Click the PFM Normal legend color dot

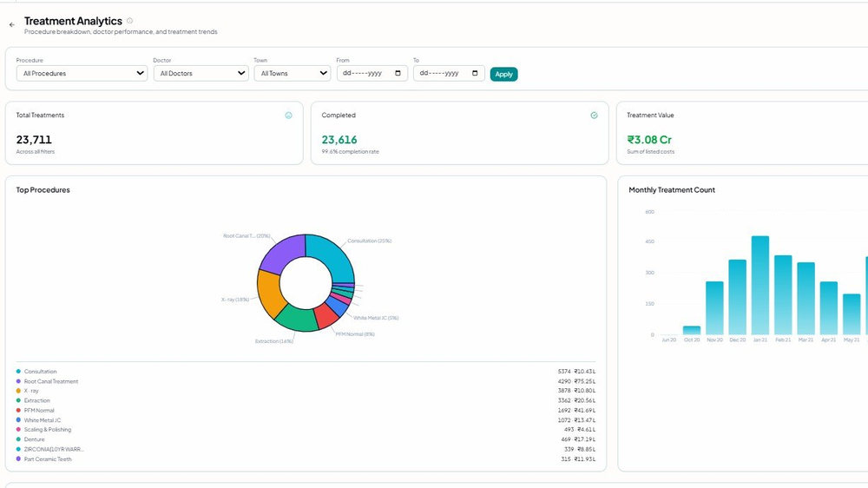click(19, 410)
